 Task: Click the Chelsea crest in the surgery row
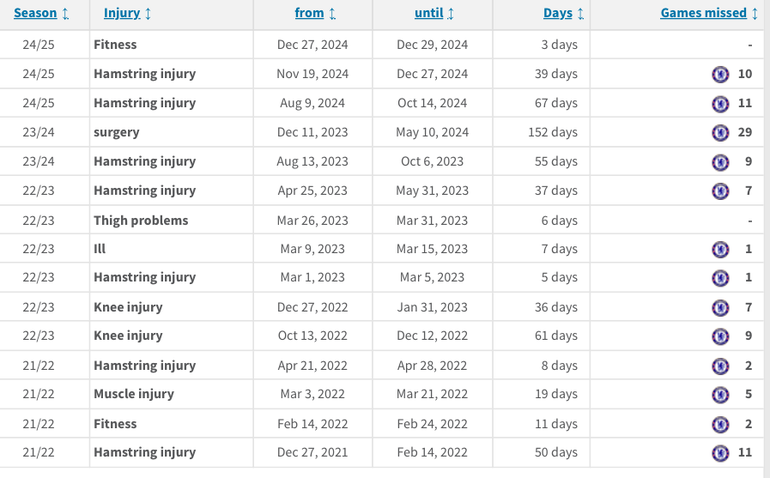[720, 133]
